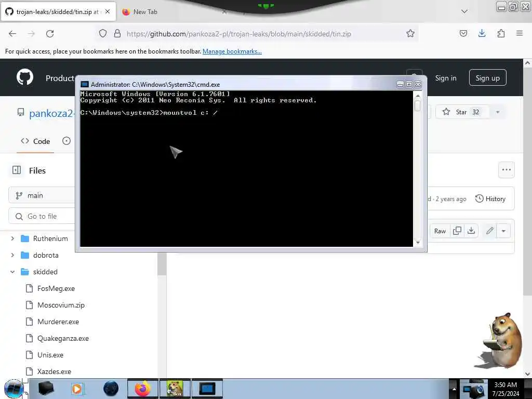Click the file tree scrollbar thumb

click(x=162, y=264)
